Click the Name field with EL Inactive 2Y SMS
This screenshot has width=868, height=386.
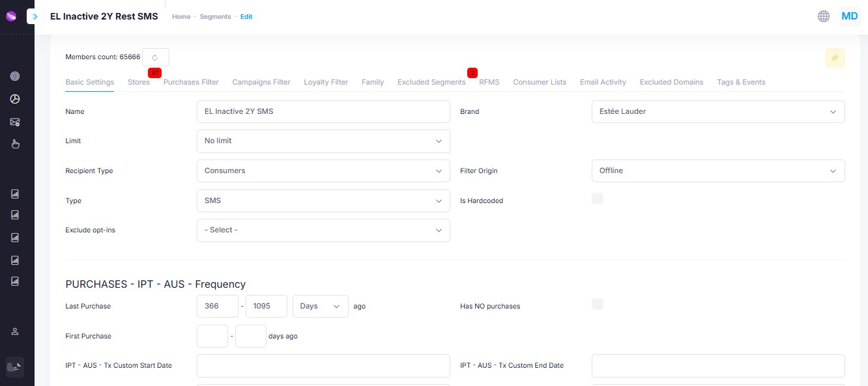click(x=323, y=111)
